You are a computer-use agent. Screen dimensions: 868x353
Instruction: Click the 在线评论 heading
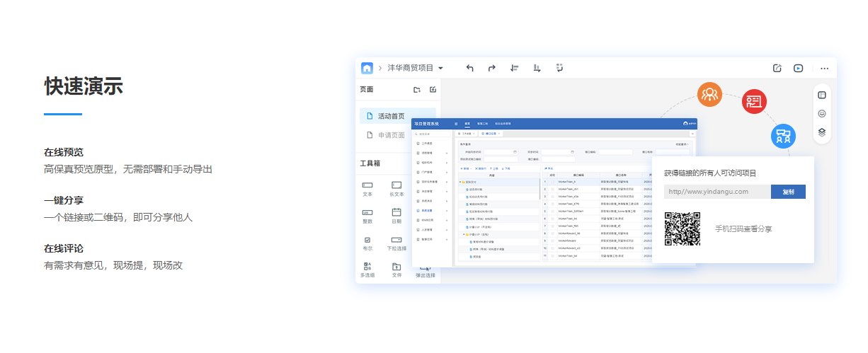point(64,248)
